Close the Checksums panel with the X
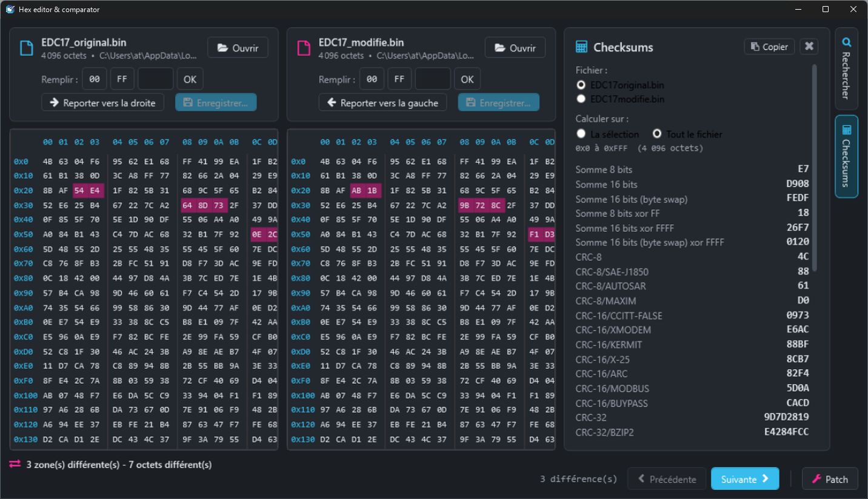The width and height of the screenshot is (868, 499). [x=809, y=47]
